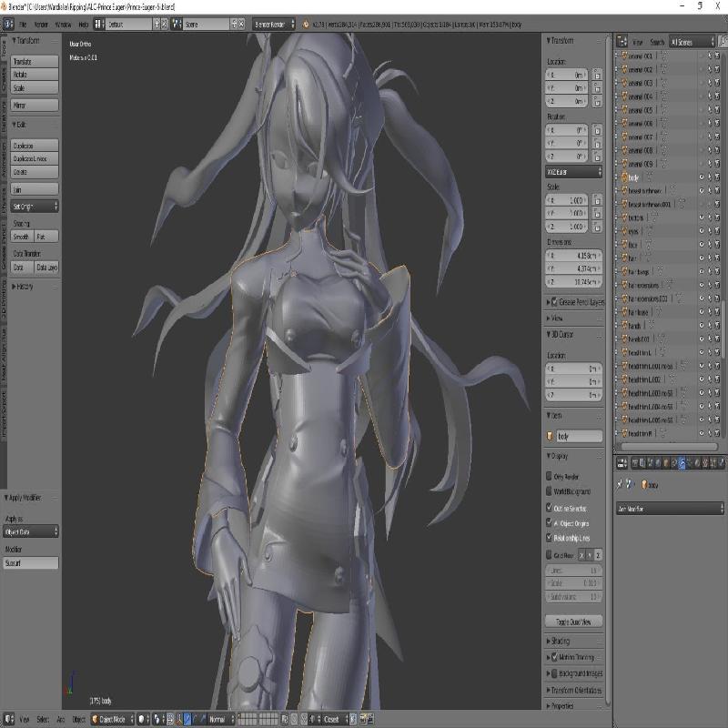Image resolution: width=728 pixels, height=728 pixels.
Task: Expand the Shading panel
Action: click(558, 641)
